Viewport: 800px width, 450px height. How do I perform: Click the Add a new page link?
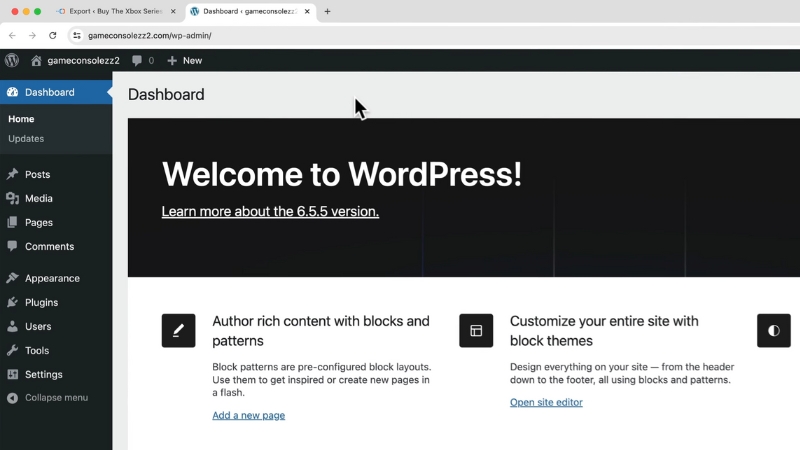tap(248, 415)
